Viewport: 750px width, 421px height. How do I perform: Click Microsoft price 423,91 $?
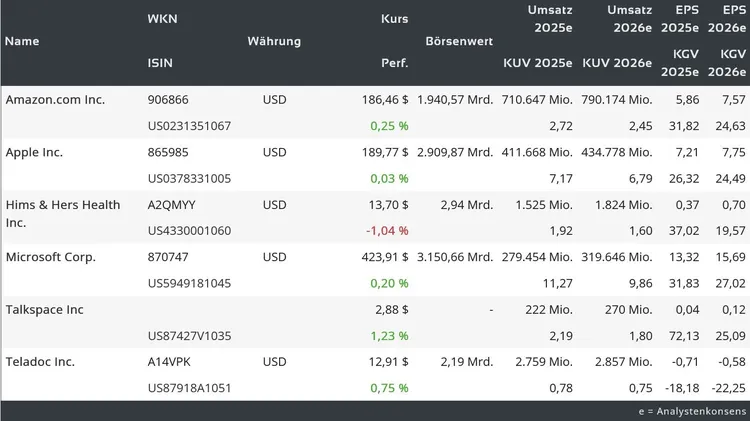click(385, 257)
